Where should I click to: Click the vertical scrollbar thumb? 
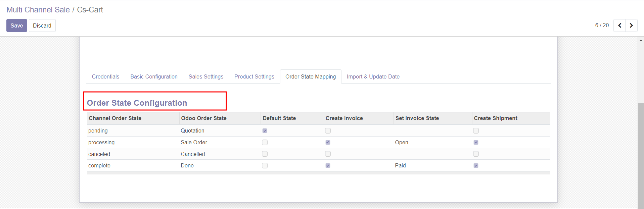[x=641, y=154]
